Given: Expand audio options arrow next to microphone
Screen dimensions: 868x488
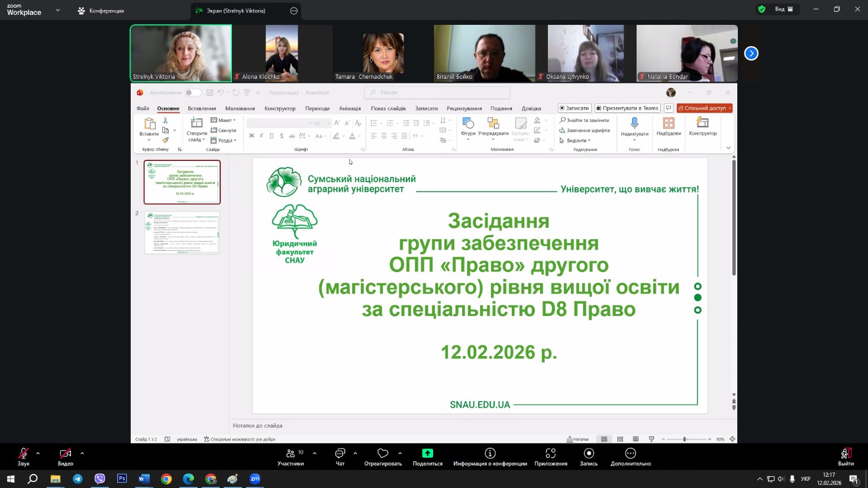Looking at the screenshot, I should coord(38,454).
